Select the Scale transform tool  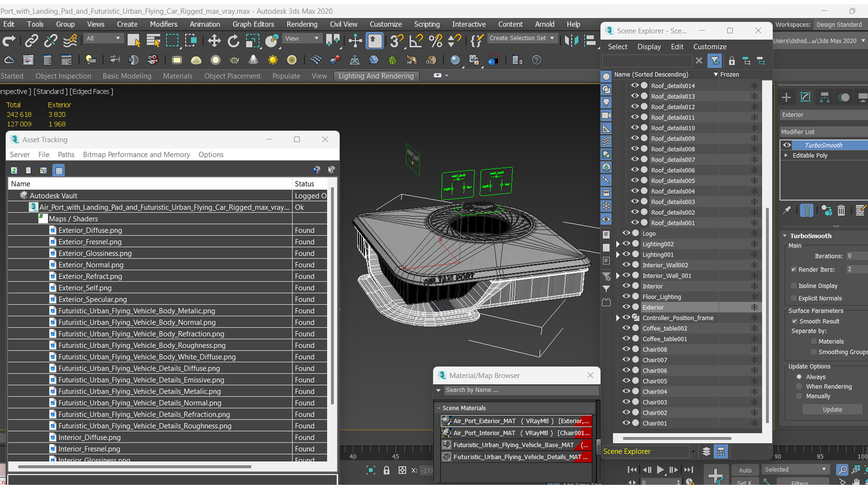(252, 41)
